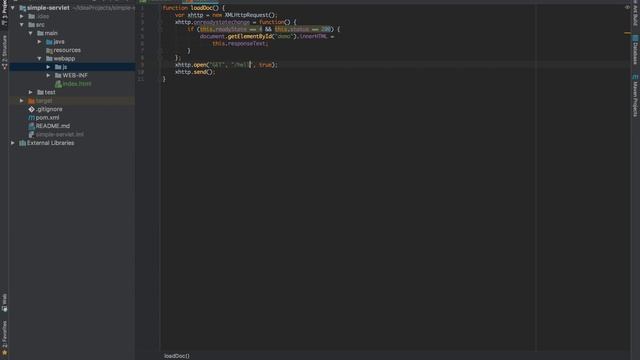
Task: Click the Maven Projects tab icon
Action: [x=635, y=77]
